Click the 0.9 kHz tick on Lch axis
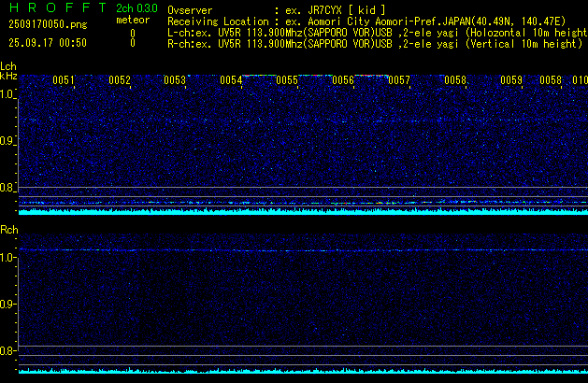 point(7,141)
